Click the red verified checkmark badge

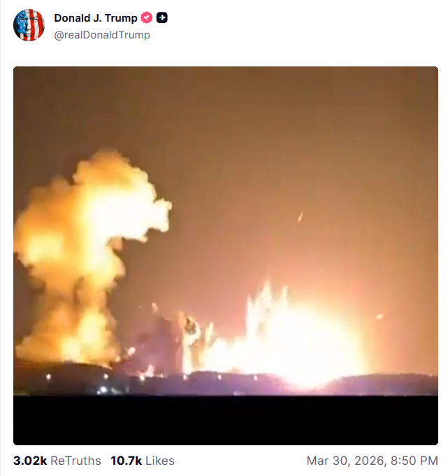click(147, 17)
